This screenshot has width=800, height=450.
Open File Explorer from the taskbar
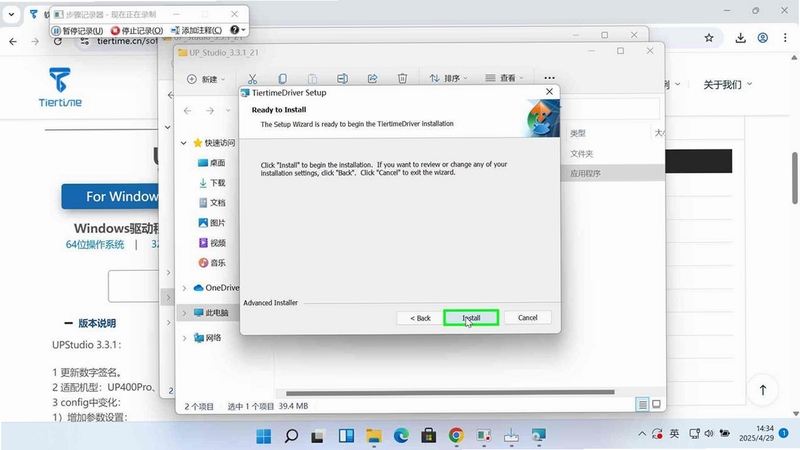pos(374,436)
